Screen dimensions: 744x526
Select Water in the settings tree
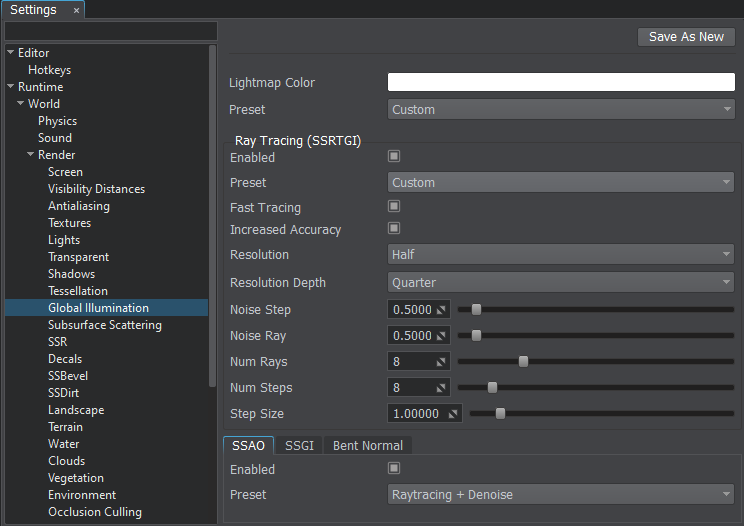pyautogui.click(x=64, y=444)
